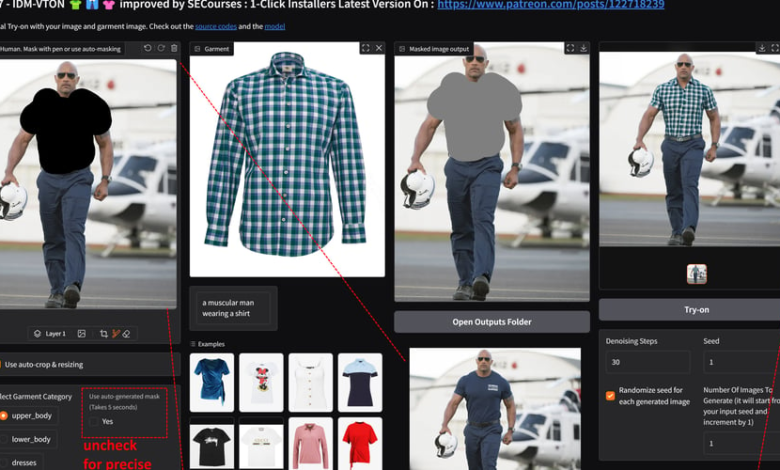Open the Patreon post link

click(551, 5)
